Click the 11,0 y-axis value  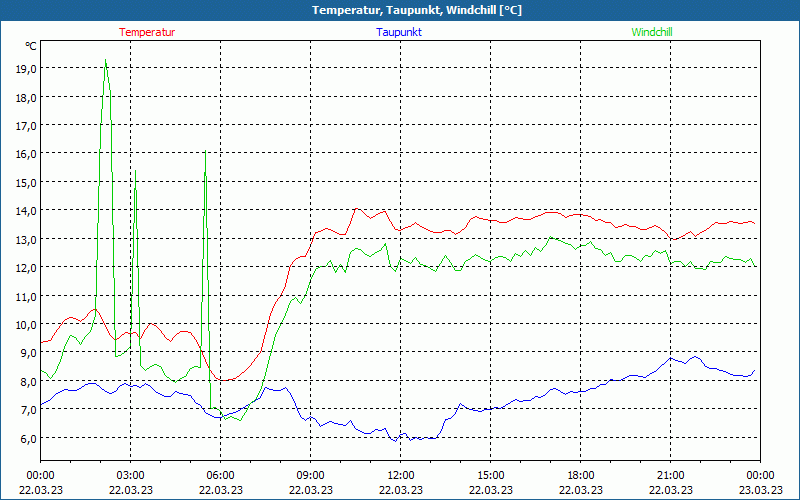click(x=26, y=296)
